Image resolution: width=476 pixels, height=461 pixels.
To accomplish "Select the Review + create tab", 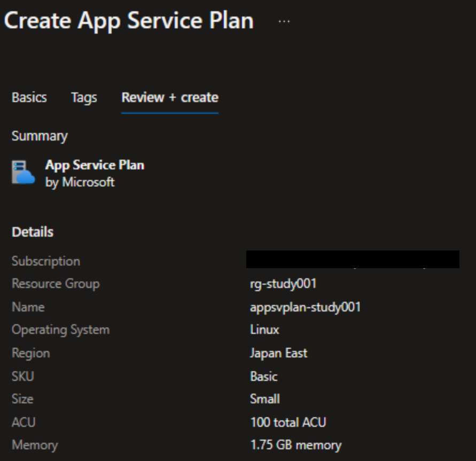I will [170, 97].
